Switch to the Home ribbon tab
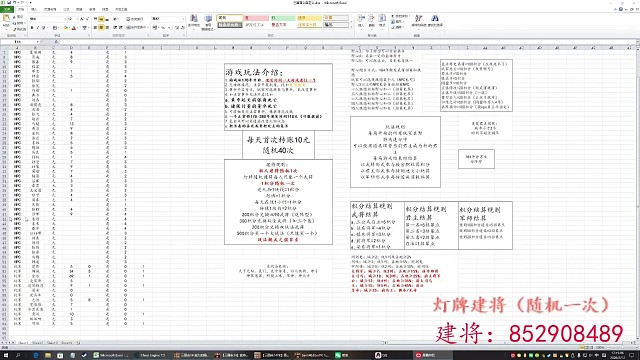This screenshot has width=640, height=360. (21, 9)
